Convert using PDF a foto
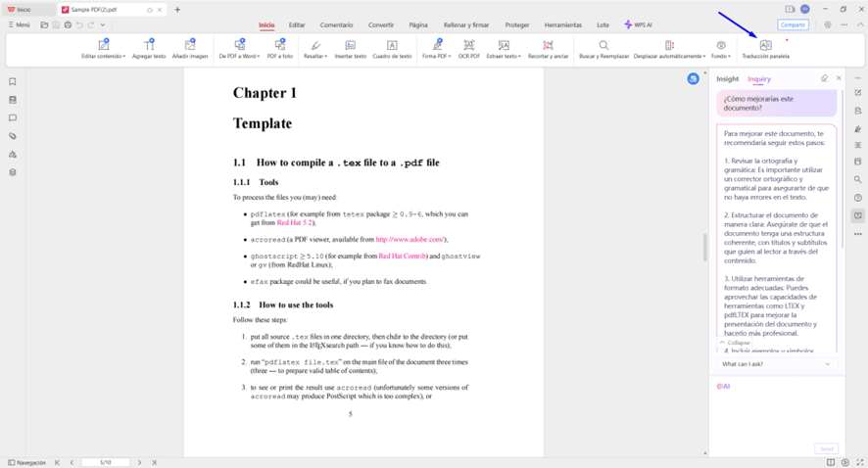Viewport: 868px width, 468px height. (280, 49)
